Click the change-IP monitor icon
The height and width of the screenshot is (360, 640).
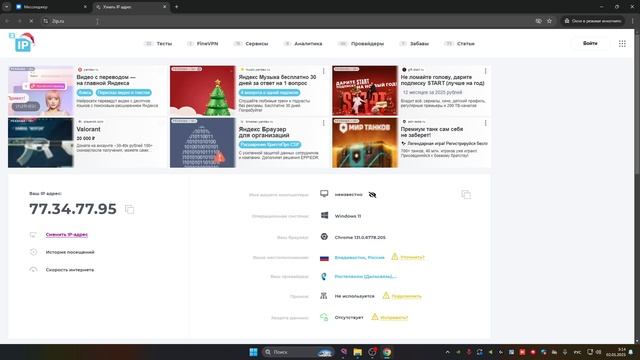pyautogui.click(x=33, y=235)
